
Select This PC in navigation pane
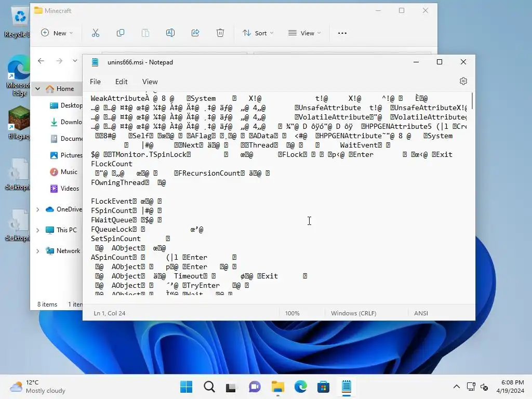tap(61, 230)
